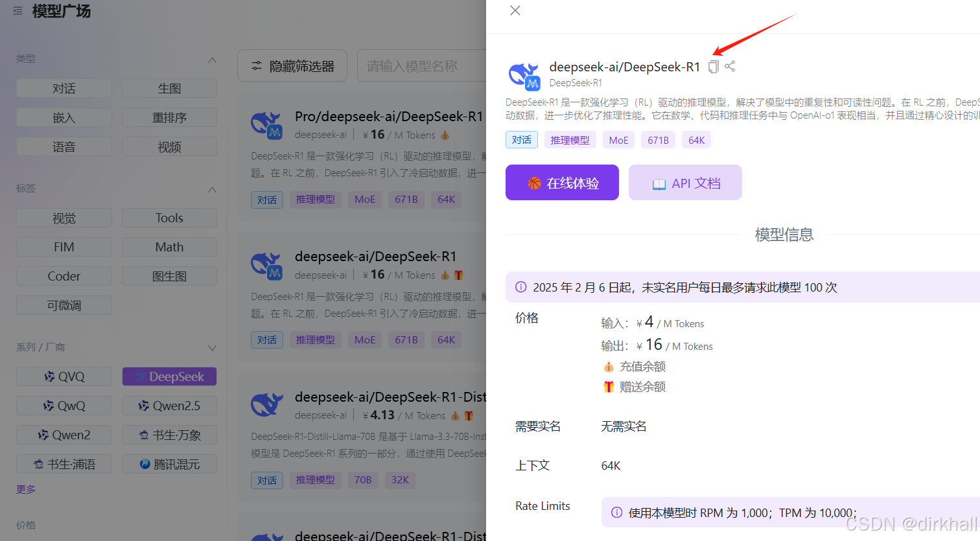Select the 书生·浦语 series filter

64,464
